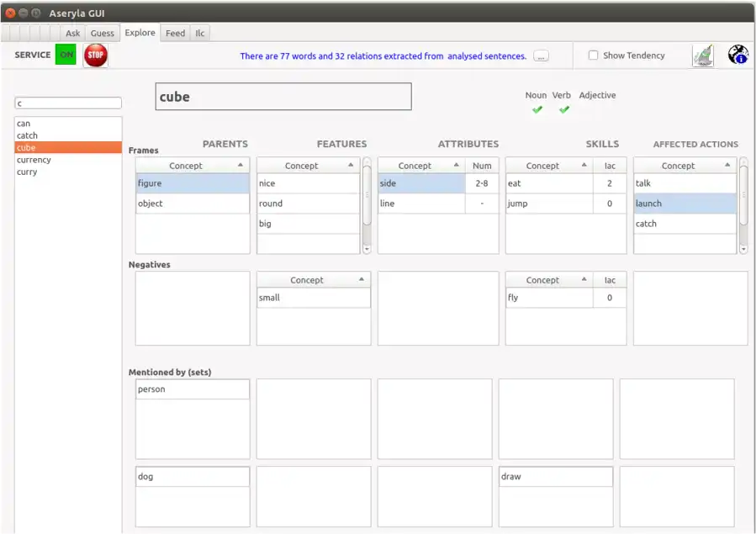Switch to the Feed tab
Screen dimensions: 756x534
tap(175, 33)
